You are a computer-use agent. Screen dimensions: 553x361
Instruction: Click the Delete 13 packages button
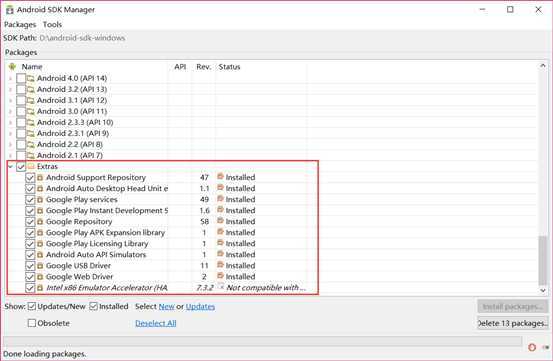point(513,323)
